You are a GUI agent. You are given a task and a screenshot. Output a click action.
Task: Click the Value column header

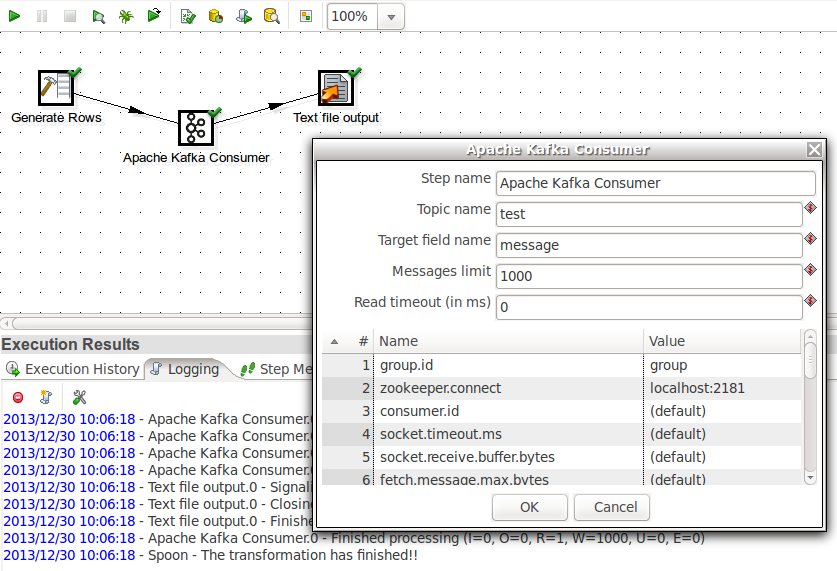point(722,341)
